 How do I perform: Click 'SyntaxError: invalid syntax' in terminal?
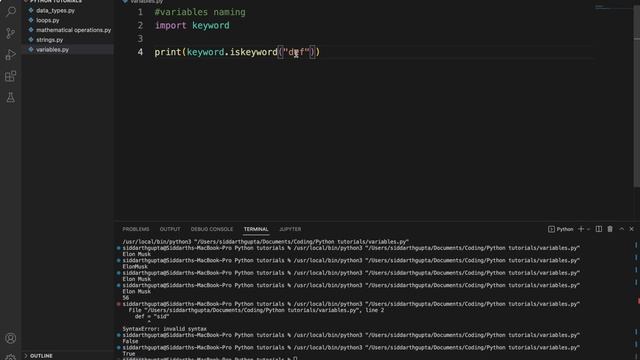point(164,329)
